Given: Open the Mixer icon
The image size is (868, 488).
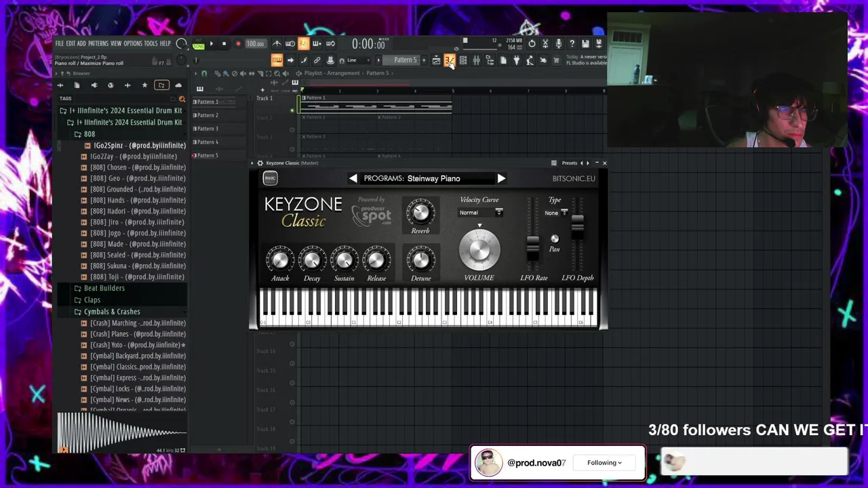Looking at the screenshot, I should pos(476,61).
